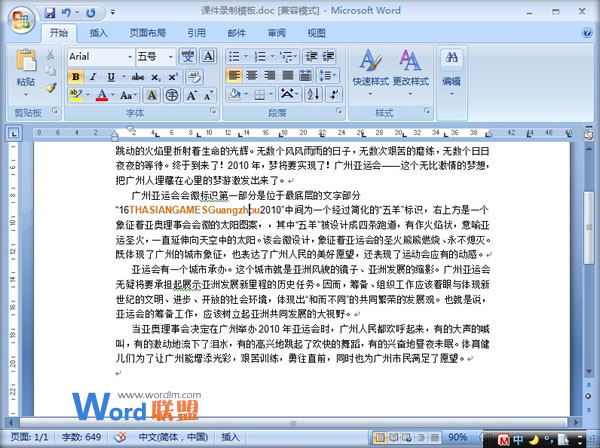Viewport: 600px width, 448px height.
Task: Open 快速样式 quick styles gallery
Action: (x=370, y=72)
